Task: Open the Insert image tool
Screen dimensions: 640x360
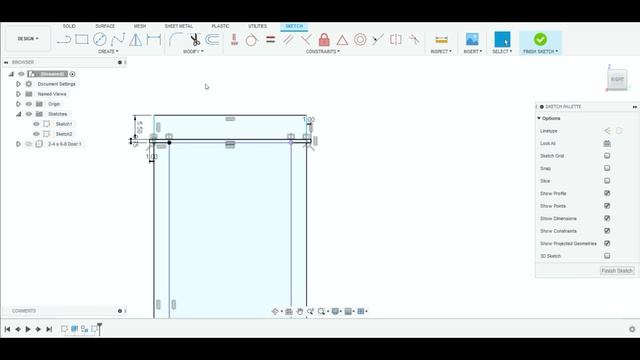Action: tap(472, 40)
